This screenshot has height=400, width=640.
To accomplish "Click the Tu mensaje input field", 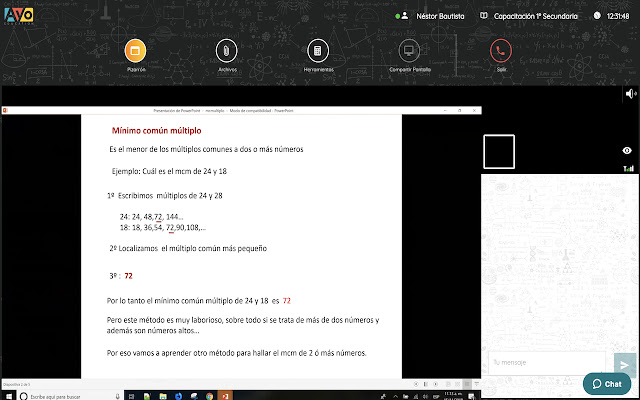I will (x=547, y=362).
